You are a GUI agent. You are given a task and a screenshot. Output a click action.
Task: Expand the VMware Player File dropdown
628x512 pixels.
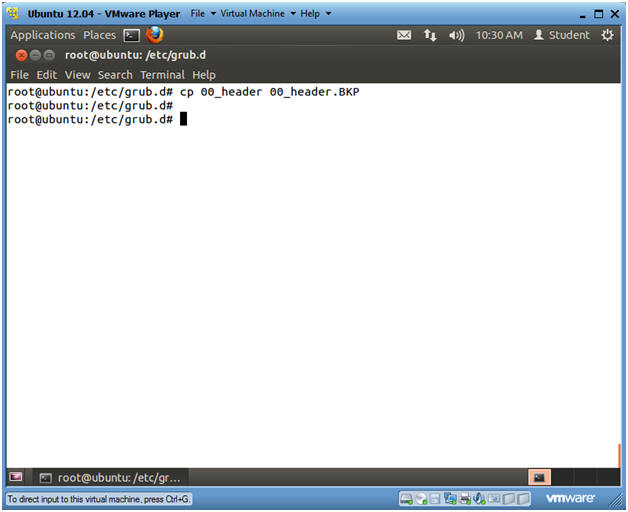coord(203,14)
